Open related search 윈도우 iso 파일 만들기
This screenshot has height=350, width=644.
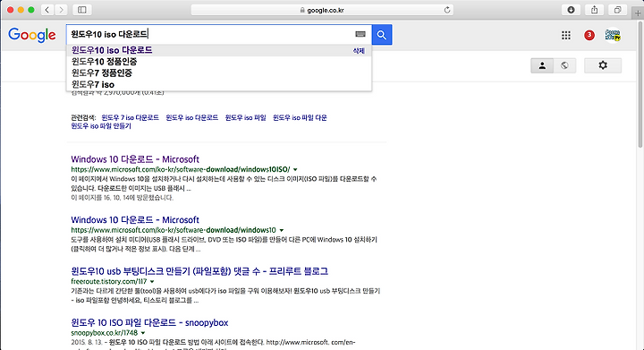pos(101,125)
